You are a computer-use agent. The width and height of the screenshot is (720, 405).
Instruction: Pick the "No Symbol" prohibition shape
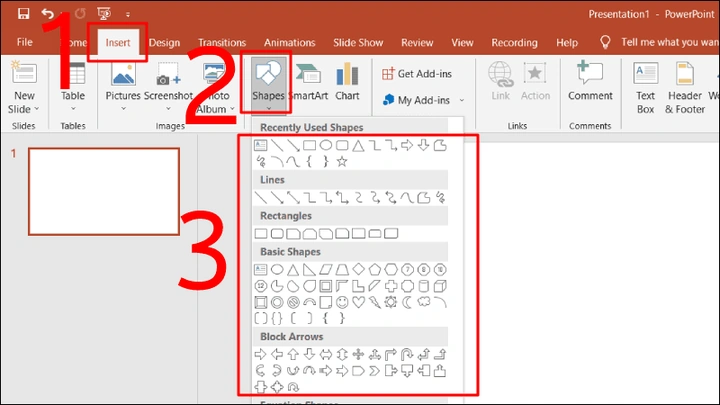coord(293,302)
